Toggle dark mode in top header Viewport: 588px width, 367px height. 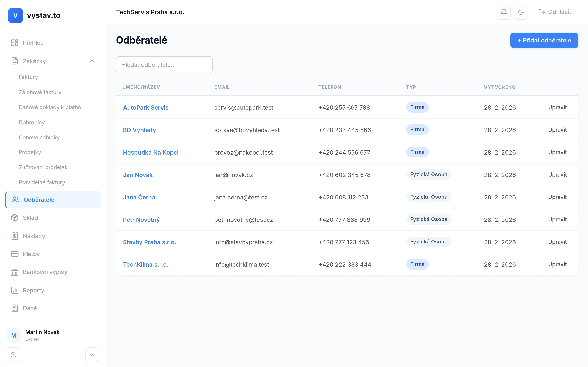tap(521, 12)
